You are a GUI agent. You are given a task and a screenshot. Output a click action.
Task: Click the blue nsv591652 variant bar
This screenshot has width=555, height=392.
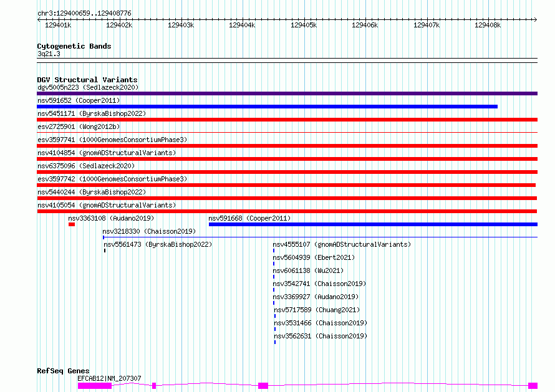pos(268,107)
